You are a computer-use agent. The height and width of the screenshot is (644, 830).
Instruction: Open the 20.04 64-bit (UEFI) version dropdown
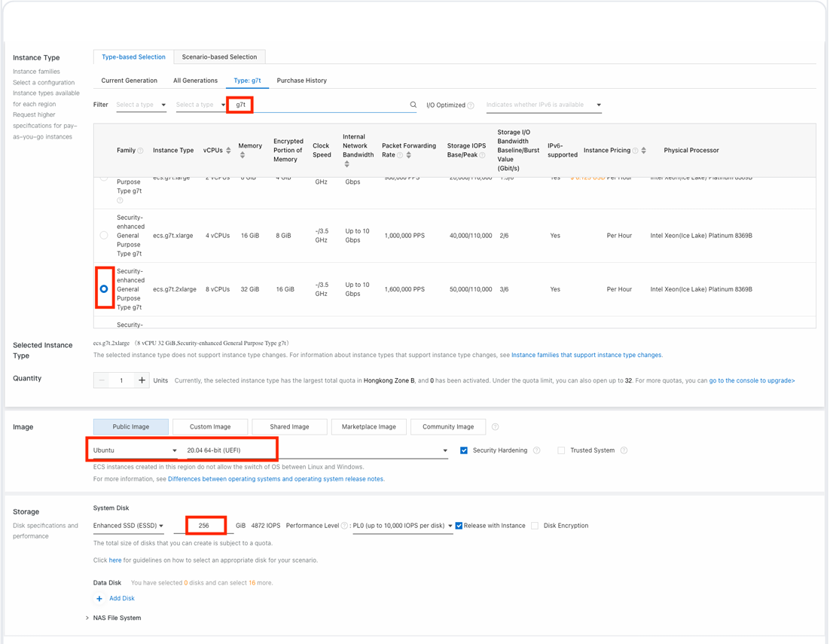(x=317, y=450)
